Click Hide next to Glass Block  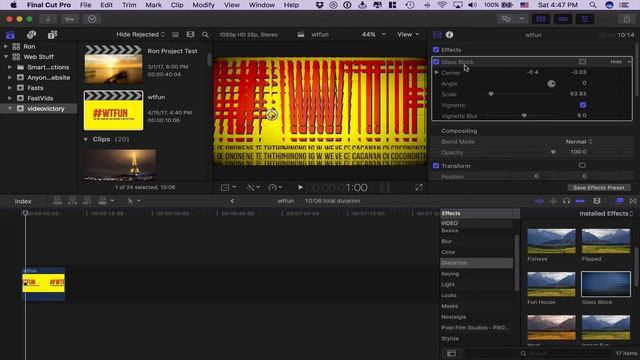[616, 62]
